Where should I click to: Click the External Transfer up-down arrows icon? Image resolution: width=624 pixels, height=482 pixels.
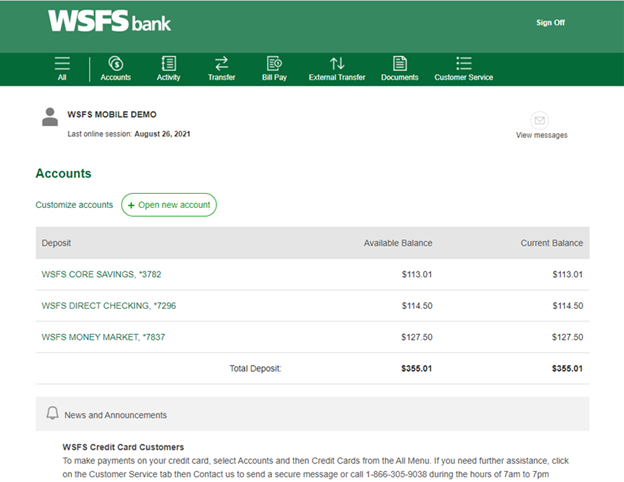tap(337, 63)
